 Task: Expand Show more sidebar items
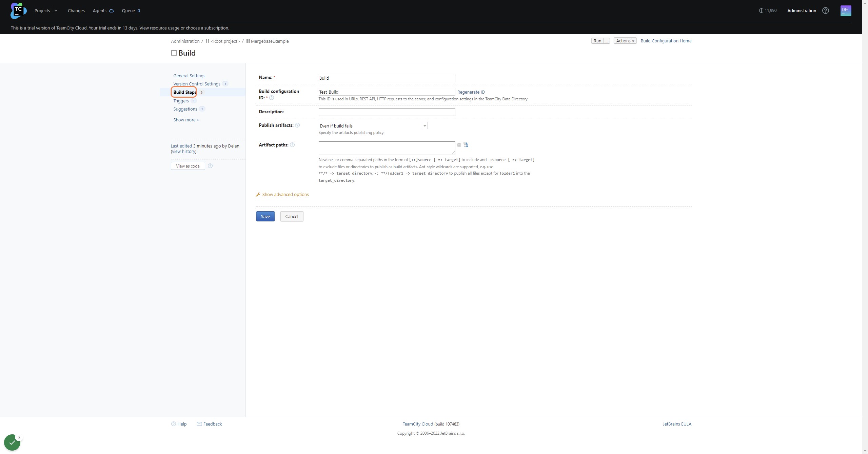point(186,120)
